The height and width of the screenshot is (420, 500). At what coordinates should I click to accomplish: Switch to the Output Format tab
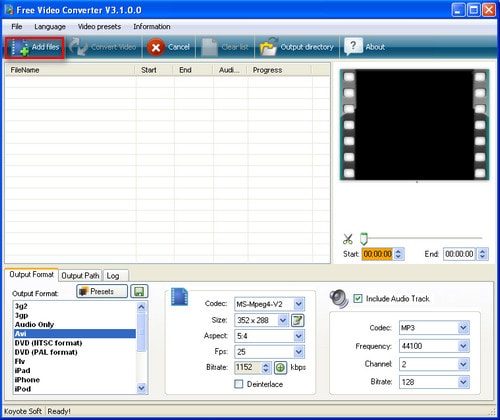coord(32,275)
